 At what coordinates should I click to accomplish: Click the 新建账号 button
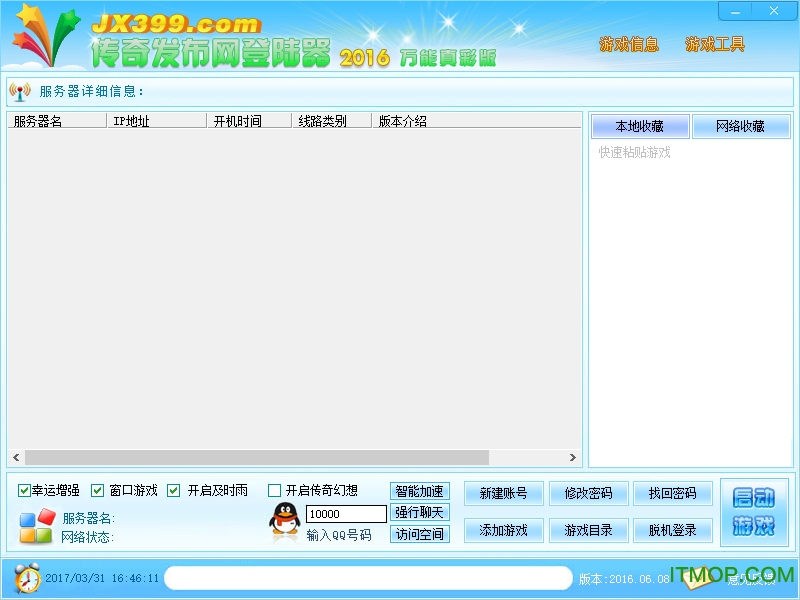coord(504,493)
